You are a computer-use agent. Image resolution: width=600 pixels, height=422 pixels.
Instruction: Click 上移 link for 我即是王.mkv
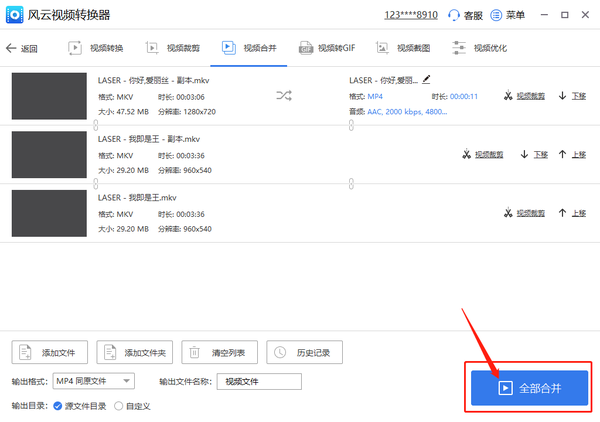(x=579, y=213)
